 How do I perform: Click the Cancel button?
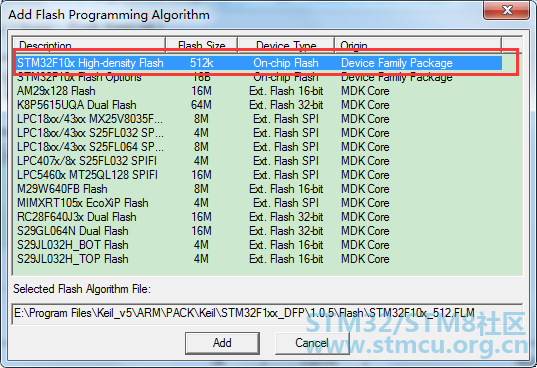(x=312, y=343)
